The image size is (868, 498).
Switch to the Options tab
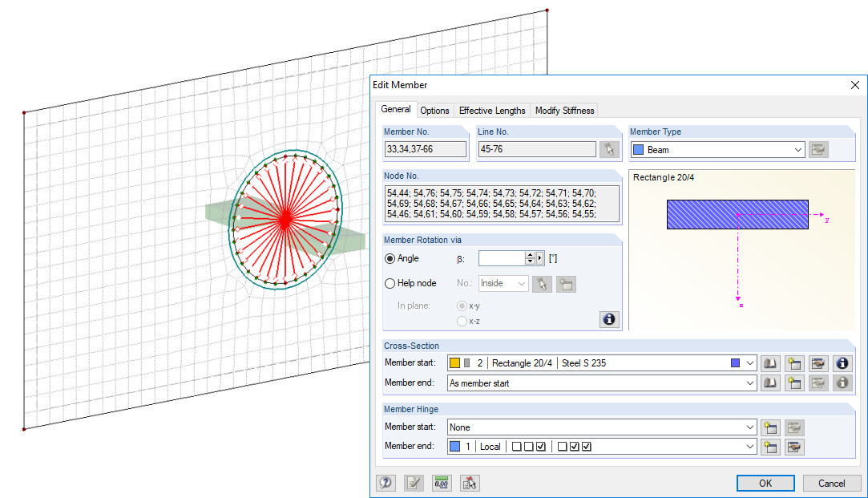click(x=434, y=111)
